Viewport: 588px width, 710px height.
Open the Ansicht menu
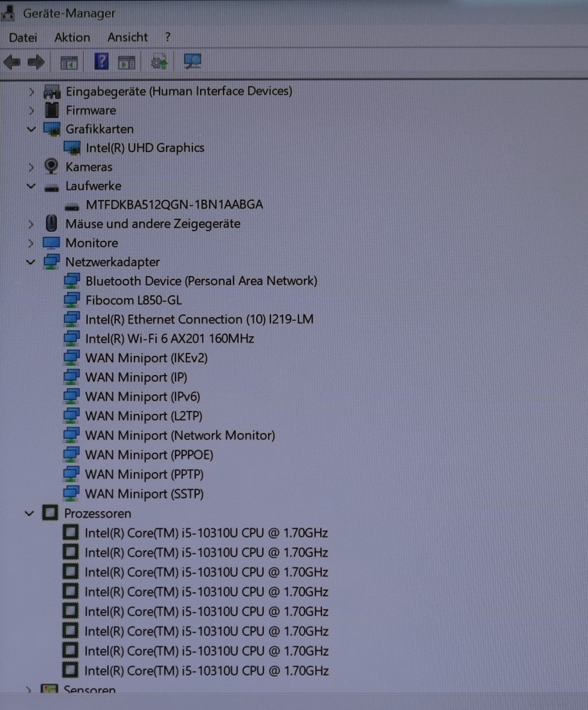(127, 38)
